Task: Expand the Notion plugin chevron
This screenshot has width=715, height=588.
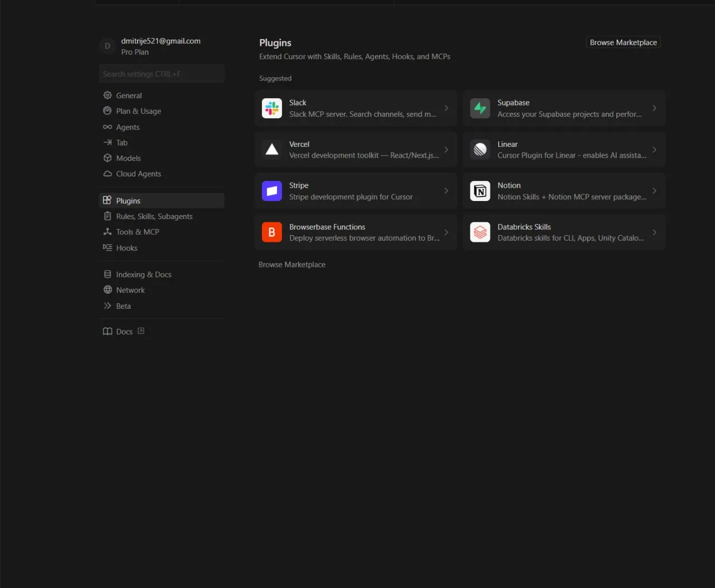Action: click(655, 191)
